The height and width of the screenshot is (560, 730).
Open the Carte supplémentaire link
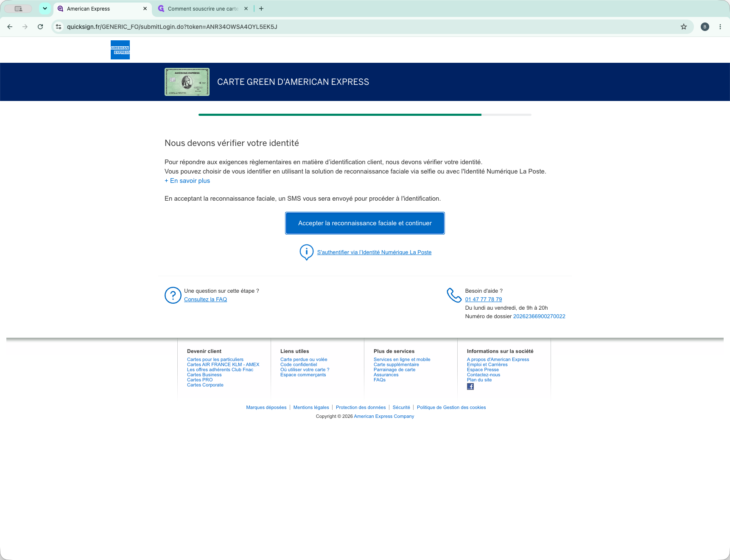pyautogui.click(x=396, y=364)
